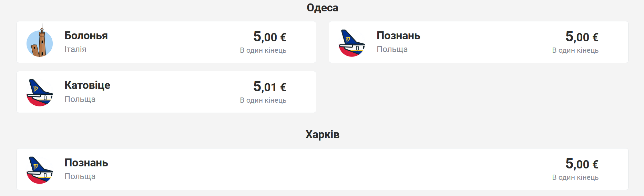This screenshot has width=644, height=196.
Task: Click the 5,01 € price for Катовіце
Action: [x=270, y=87]
